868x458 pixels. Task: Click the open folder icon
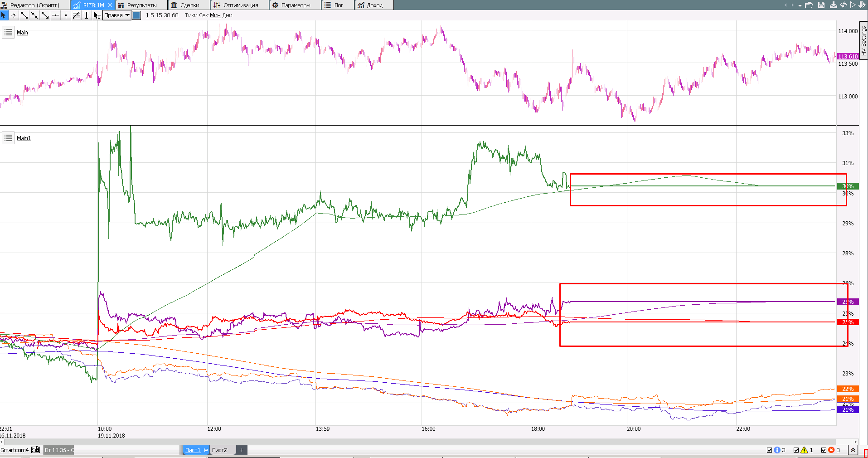[809, 5]
